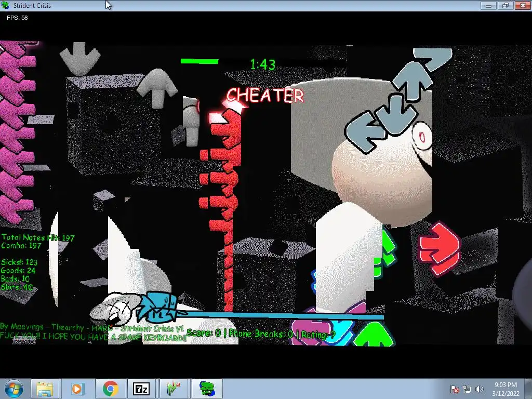532x399 pixels.
Task: Click the Score: 0 text
Action: pyautogui.click(x=204, y=332)
